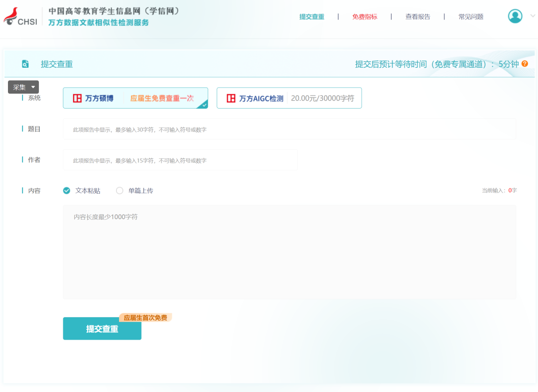The height and width of the screenshot is (392, 538).
Task: Open the 免费指标 navigation item
Action: (365, 17)
